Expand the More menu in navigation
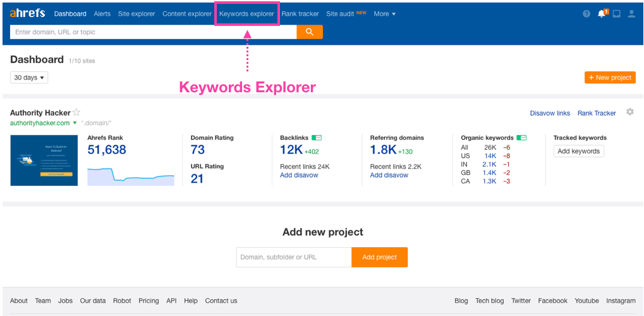Screen dimensions: 644x316 point(385,13)
